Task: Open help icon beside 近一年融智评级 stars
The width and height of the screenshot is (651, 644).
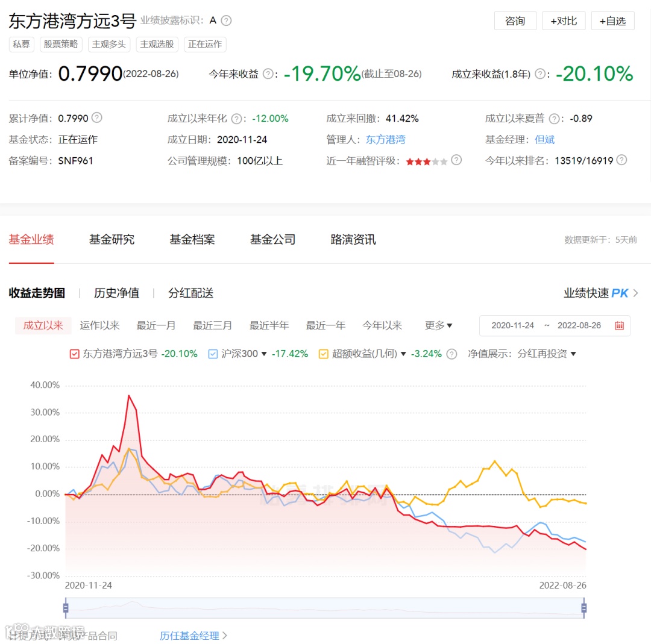Action: click(x=456, y=160)
